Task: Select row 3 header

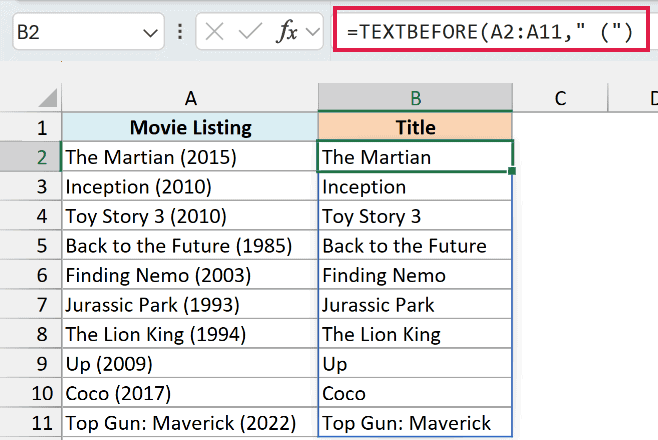Action: [31, 186]
